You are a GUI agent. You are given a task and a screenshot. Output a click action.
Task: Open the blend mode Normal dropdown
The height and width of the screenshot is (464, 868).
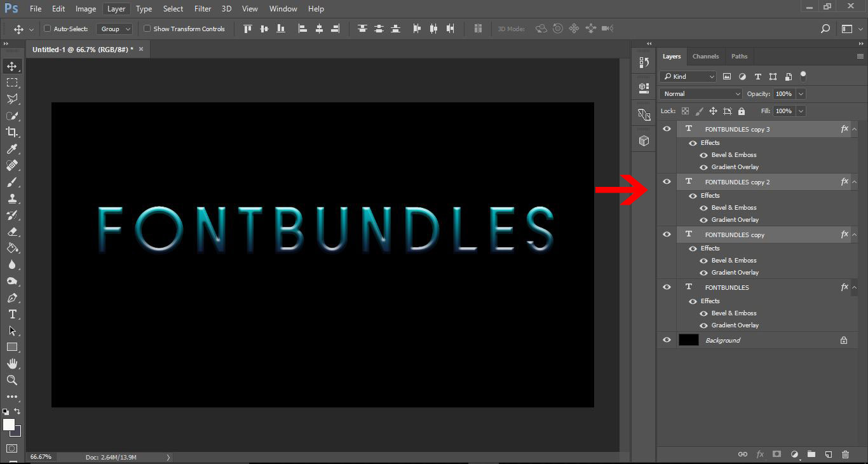point(701,93)
